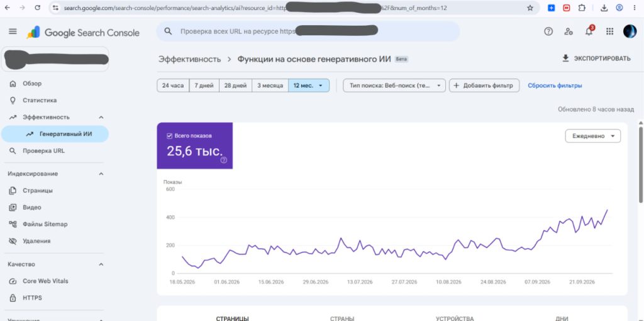This screenshot has height=321, width=644.
Task: Click the Эффективность breadcrumb
Action: [x=190, y=59]
